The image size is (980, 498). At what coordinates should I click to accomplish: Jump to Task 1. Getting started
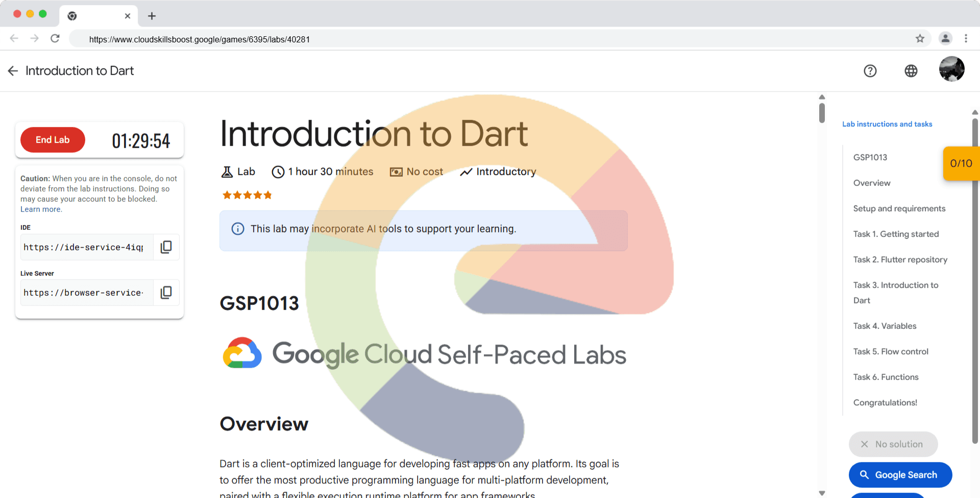pyautogui.click(x=896, y=234)
